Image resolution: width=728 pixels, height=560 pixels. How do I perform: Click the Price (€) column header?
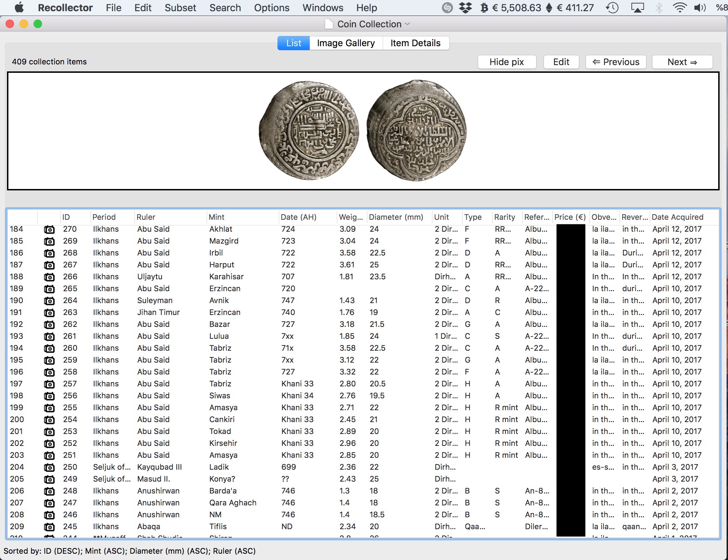(571, 217)
